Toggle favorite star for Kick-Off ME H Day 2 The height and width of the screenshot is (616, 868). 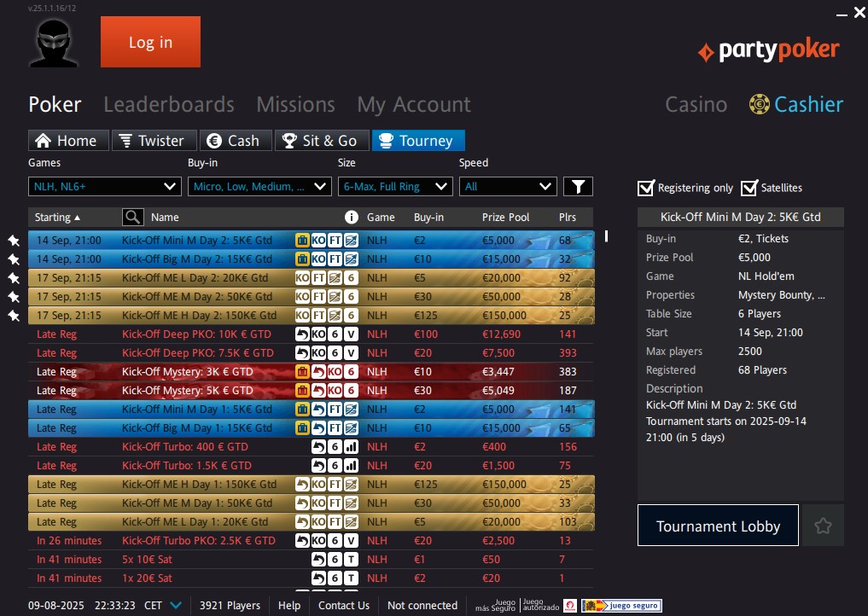pyautogui.click(x=14, y=316)
